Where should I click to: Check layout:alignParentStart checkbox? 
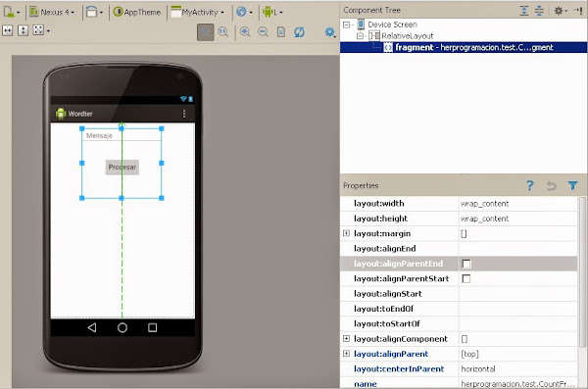point(466,278)
